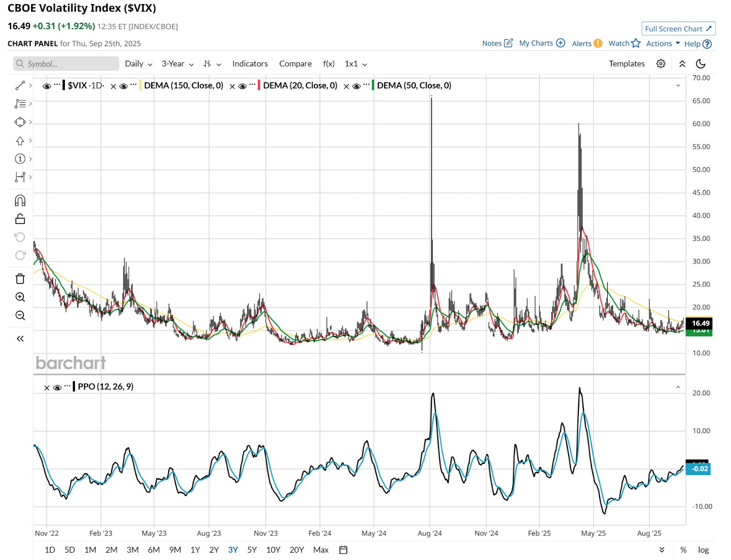Image resolution: width=731 pixels, height=560 pixels.
Task: Open Full Screen Chart
Action: 678,29
